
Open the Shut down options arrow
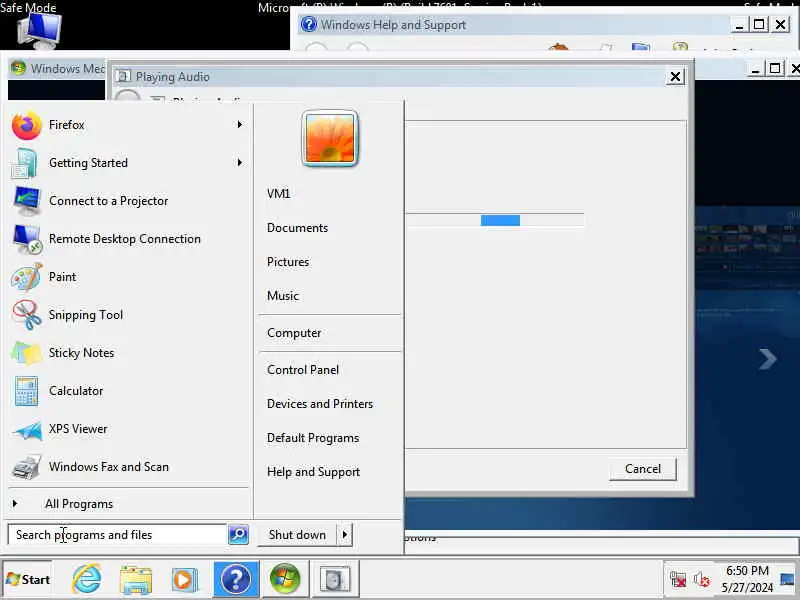(x=345, y=535)
